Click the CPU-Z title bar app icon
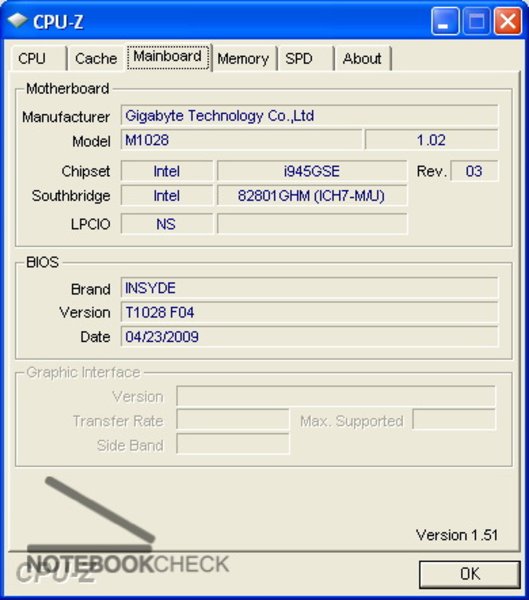Image resolution: width=529 pixels, height=600 pixels. coord(18,21)
